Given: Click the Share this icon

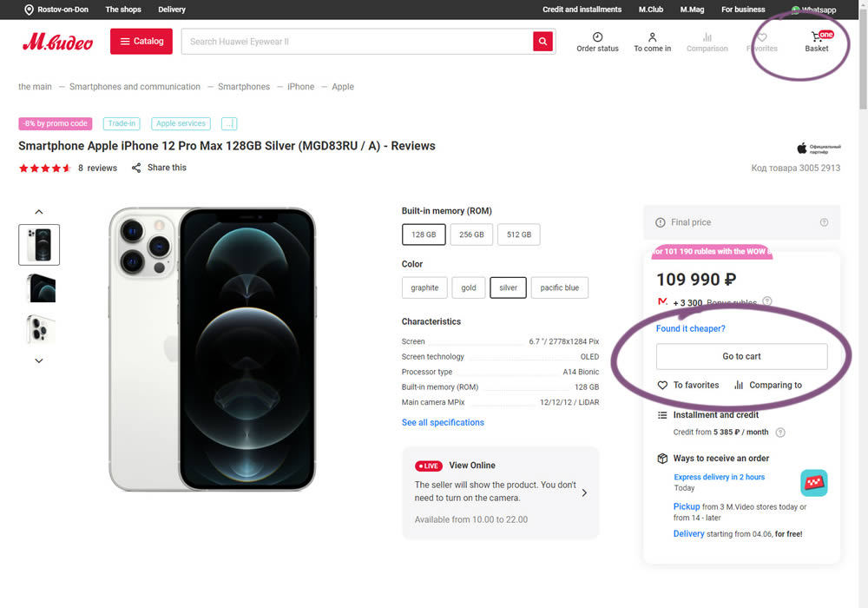Looking at the screenshot, I should click(x=136, y=168).
